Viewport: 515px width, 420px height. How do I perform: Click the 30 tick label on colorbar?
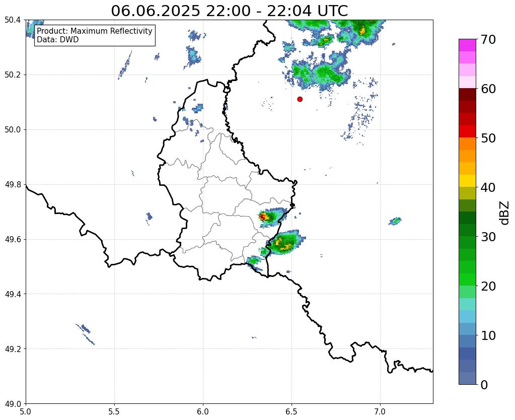coord(488,237)
